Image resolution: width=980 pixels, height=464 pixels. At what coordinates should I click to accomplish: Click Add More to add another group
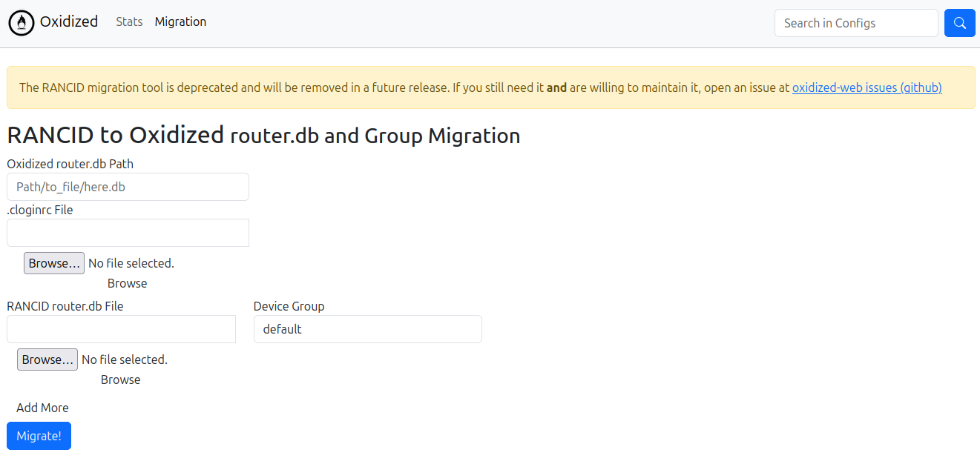tap(42, 408)
